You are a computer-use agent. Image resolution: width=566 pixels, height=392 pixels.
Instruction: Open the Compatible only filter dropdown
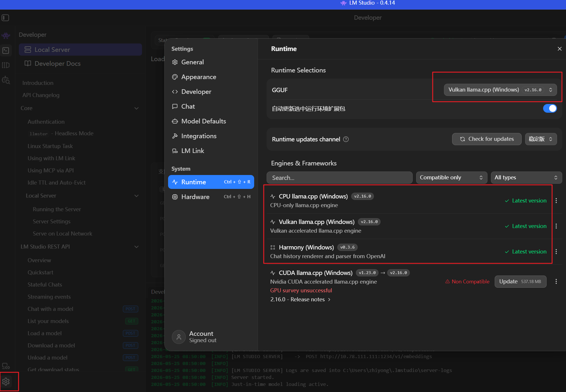tap(452, 178)
